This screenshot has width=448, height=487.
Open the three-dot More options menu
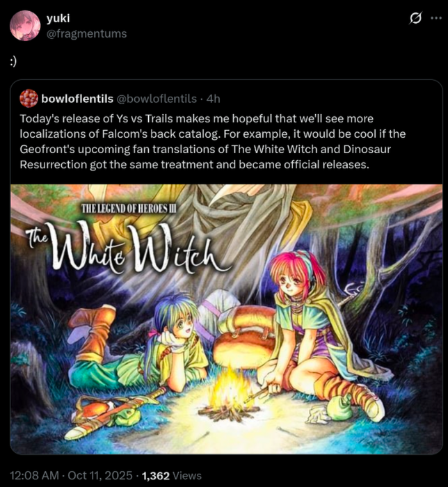pyautogui.click(x=436, y=18)
